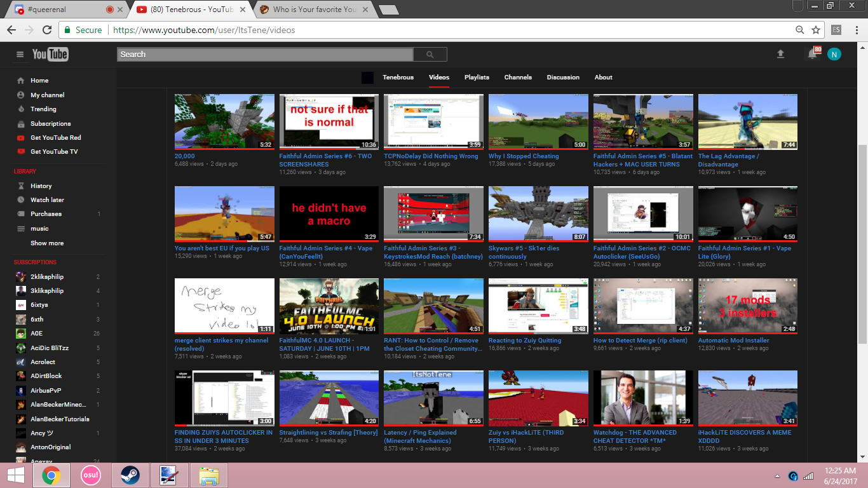Click the Trending flame icon

[21, 109]
